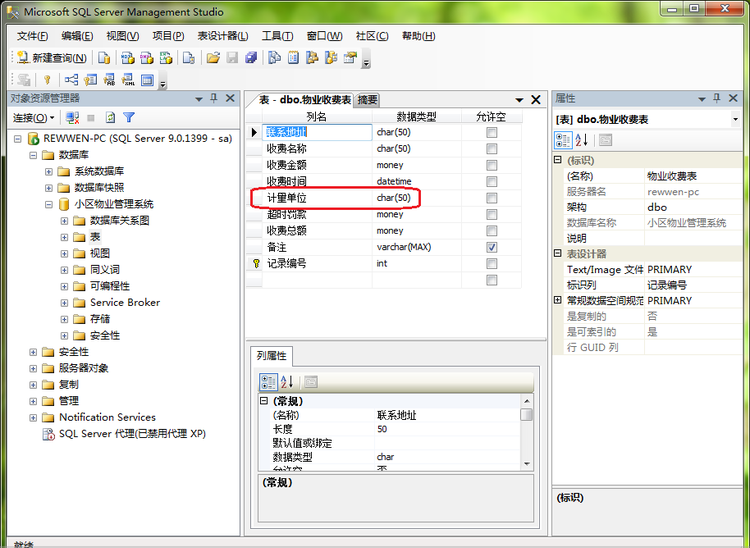750x548 pixels.
Task: Open the 文件(F) menu
Action: click(33, 36)
